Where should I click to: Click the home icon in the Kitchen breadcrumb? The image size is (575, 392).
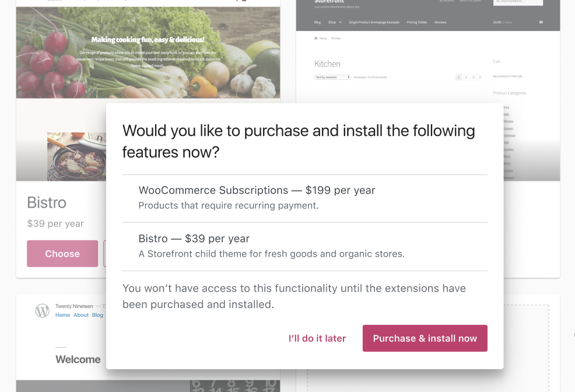(x=315, y=37)
